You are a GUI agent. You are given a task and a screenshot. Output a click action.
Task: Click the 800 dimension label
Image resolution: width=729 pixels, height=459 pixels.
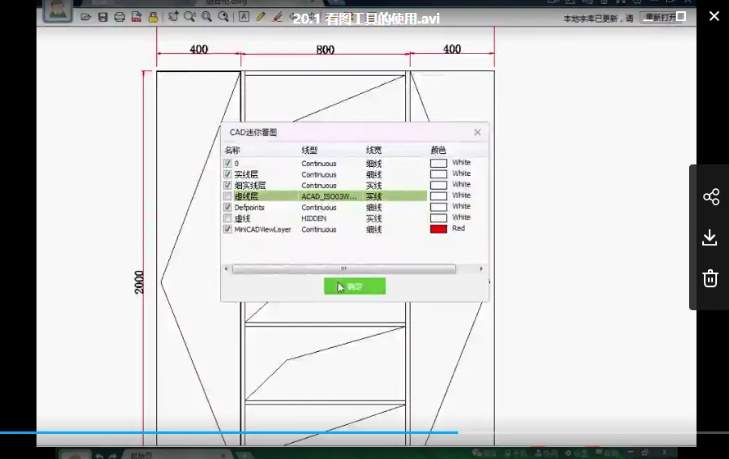tap(325, 50)
